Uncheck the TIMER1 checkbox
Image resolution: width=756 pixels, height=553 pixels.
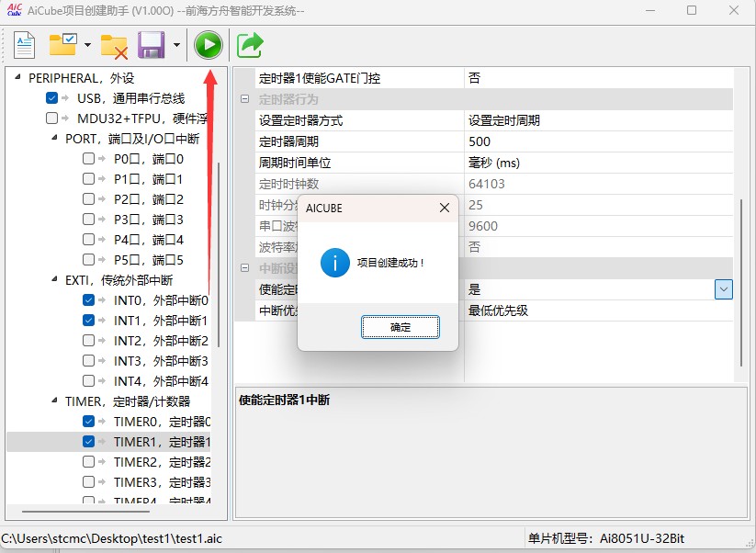pos(88,442)
